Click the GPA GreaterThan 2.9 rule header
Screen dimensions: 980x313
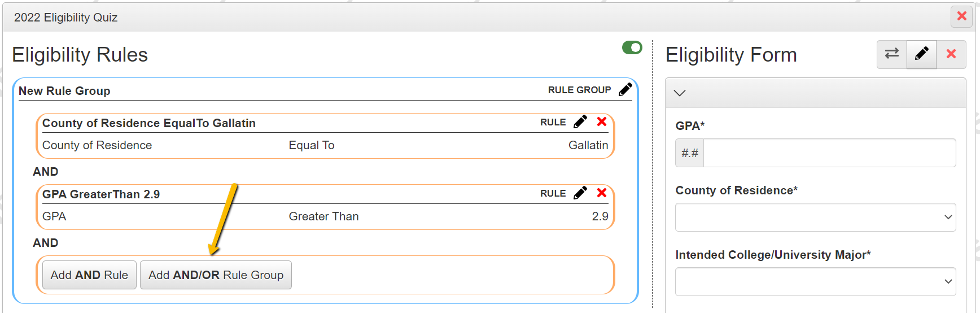tap(101, 194)
